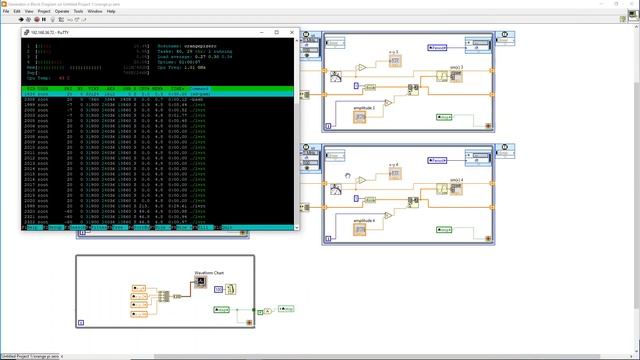Screen dimensions: 640x360
Task: Select the Waveform Chart terminal
Action: (x=200, y=282)
